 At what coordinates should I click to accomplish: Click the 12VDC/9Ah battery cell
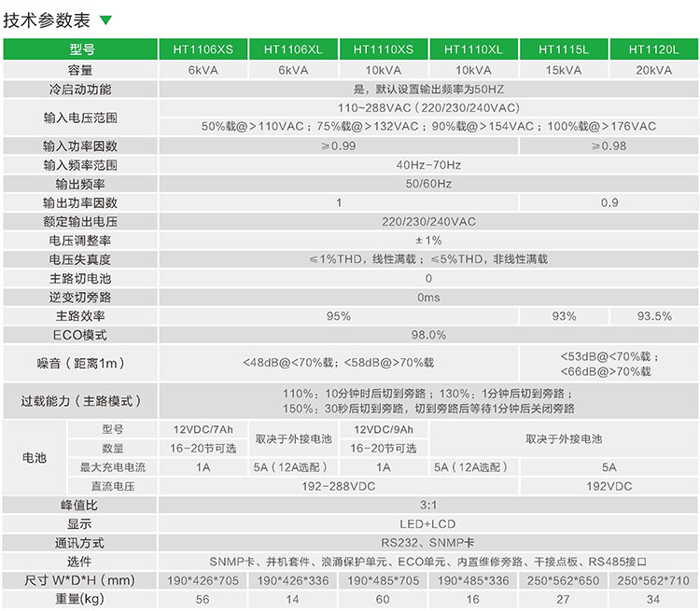384,429
